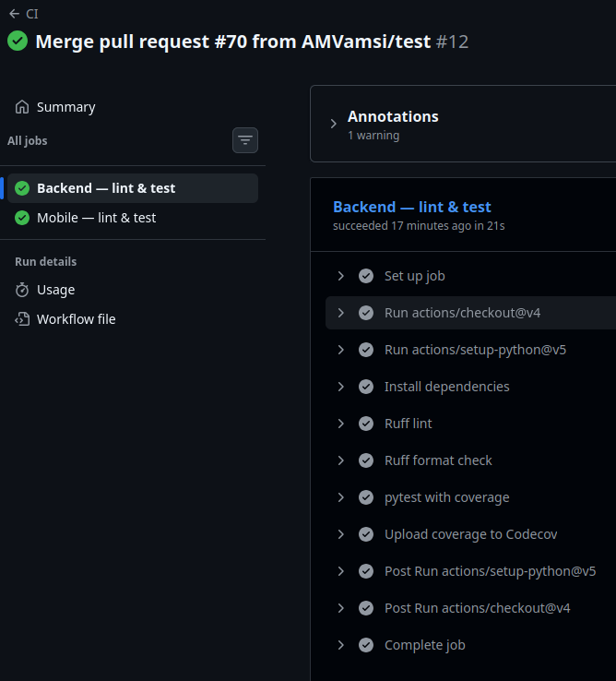The height and width of the screenshot is (681, 616).
Task: Click the green success icon beside run title
Action: [x=18, y=41]
